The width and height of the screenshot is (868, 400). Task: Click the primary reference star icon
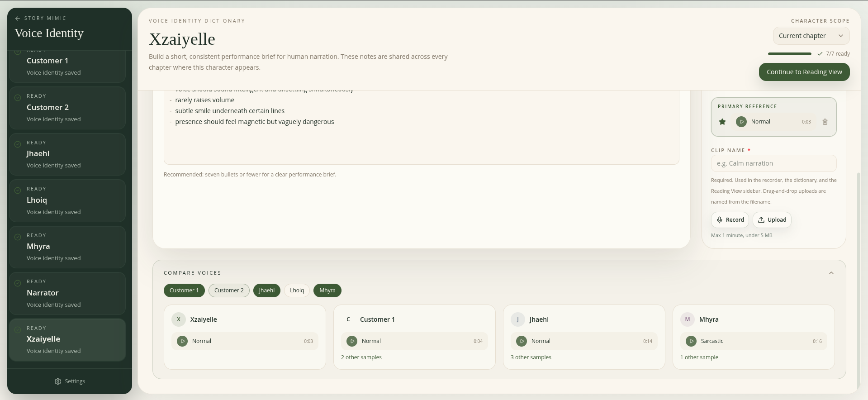[x=722, y=122]
